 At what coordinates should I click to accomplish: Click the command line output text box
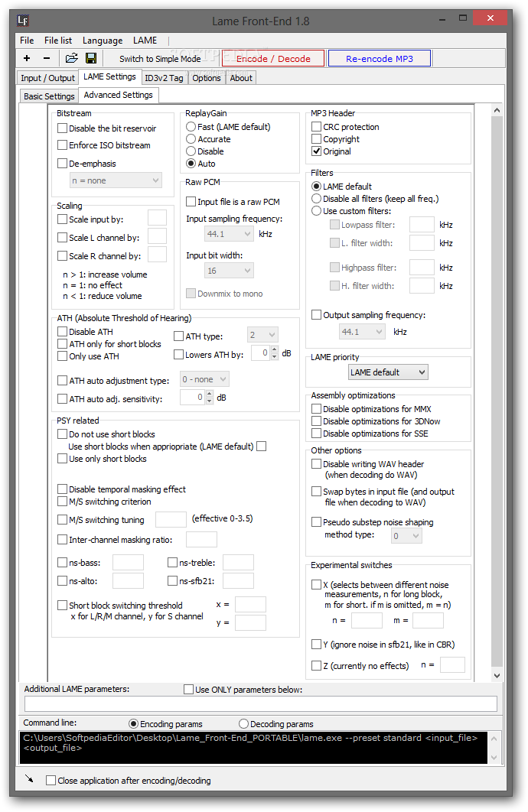click(253, 747)
